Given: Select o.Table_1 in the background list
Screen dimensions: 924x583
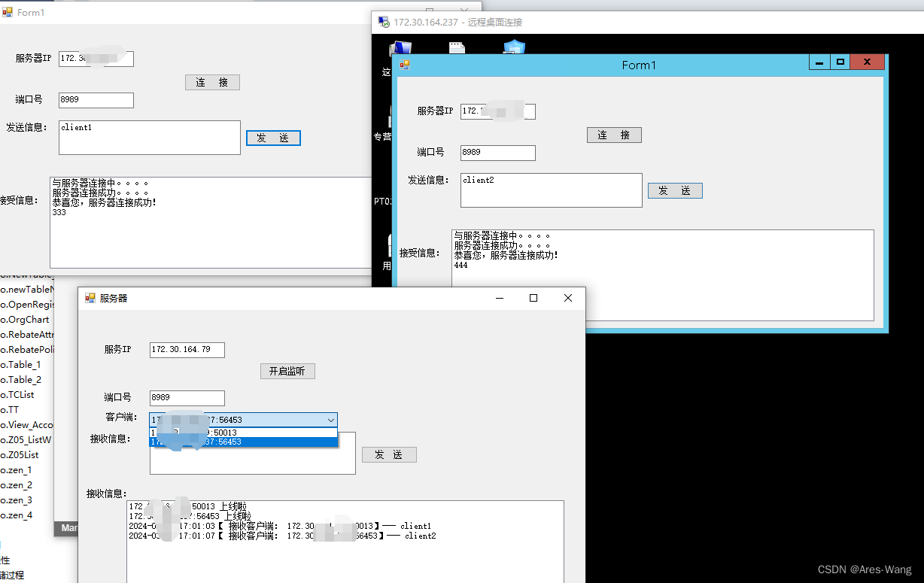Looking at the screenshot, I should pyautogui.click(x=21, y=365).
